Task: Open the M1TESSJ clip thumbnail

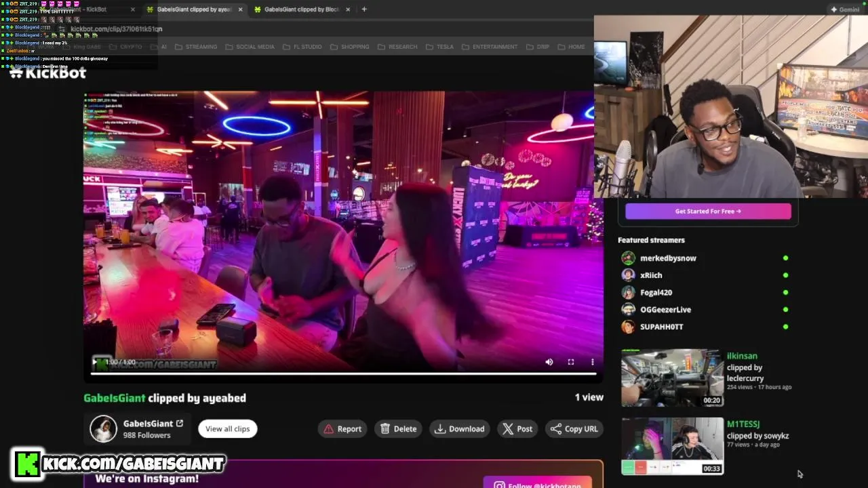Action: tap(672, 446)
